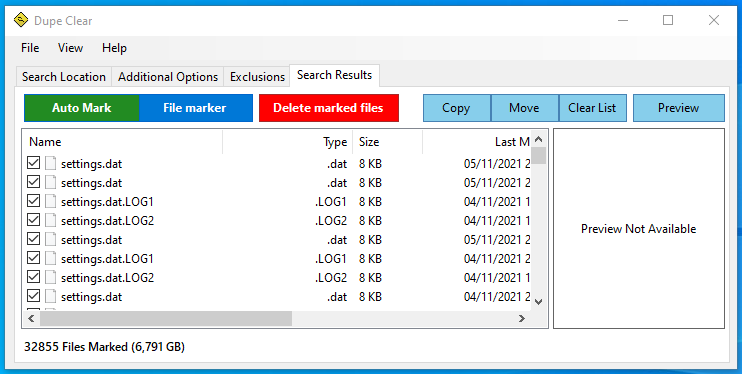Select settings.dat.LOG1 file name dated 04/11/2021 2
Viewport: 742px width, 374px height.
point(107,259)
